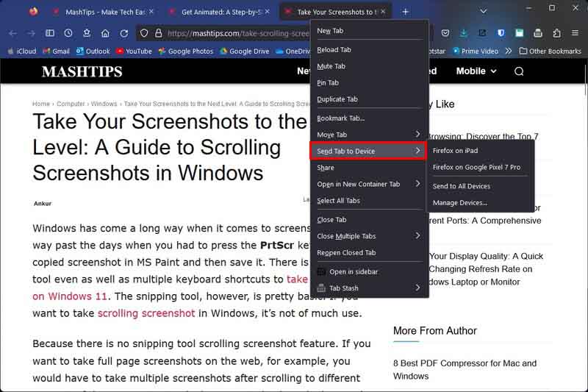Open the iCloud bookmark
Image resolution: width=588 pixels, height=392 pixels.
(x=22, y=51)
